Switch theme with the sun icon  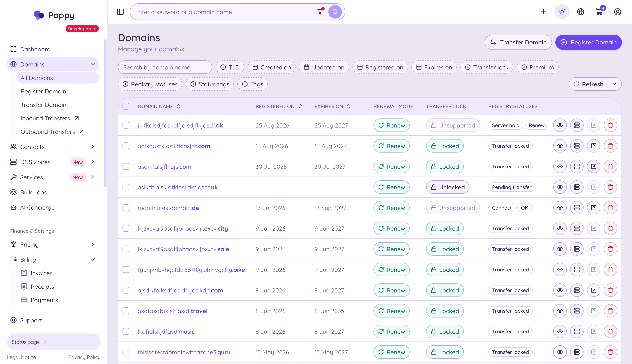click(562, 12)
